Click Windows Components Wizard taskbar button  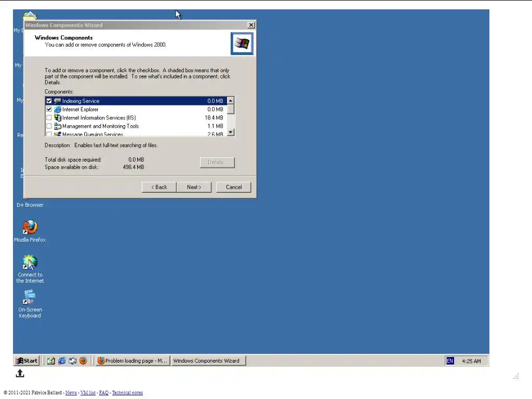coord(208,361)
